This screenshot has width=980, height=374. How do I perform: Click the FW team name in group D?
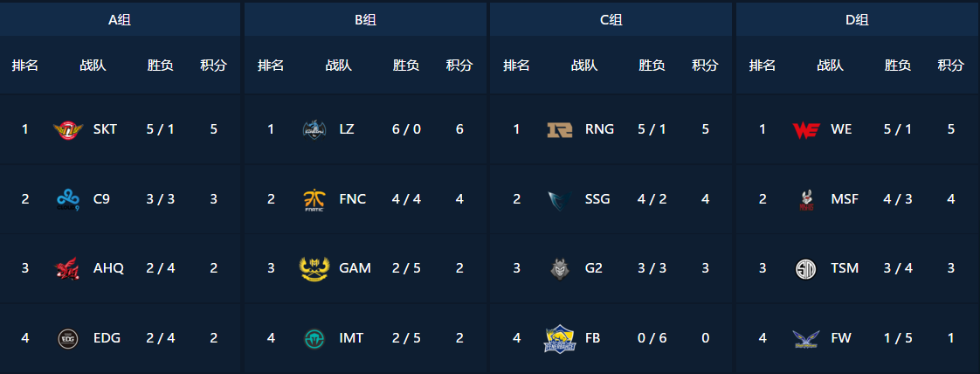(841, 338)
